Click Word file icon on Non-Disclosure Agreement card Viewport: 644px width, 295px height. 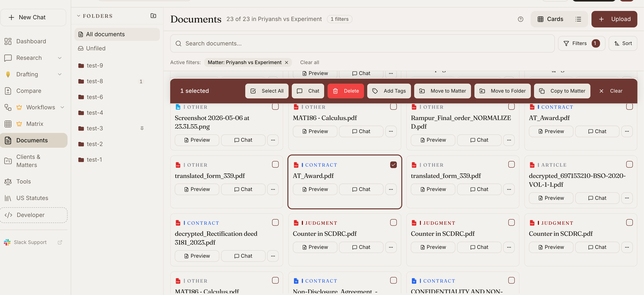(x=296, y=281)
